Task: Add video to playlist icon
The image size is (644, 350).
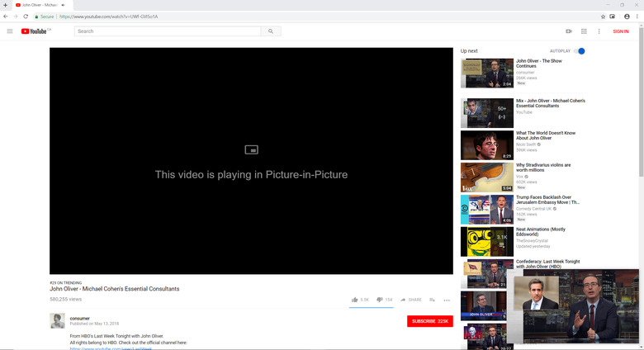Action: point(432,300)
